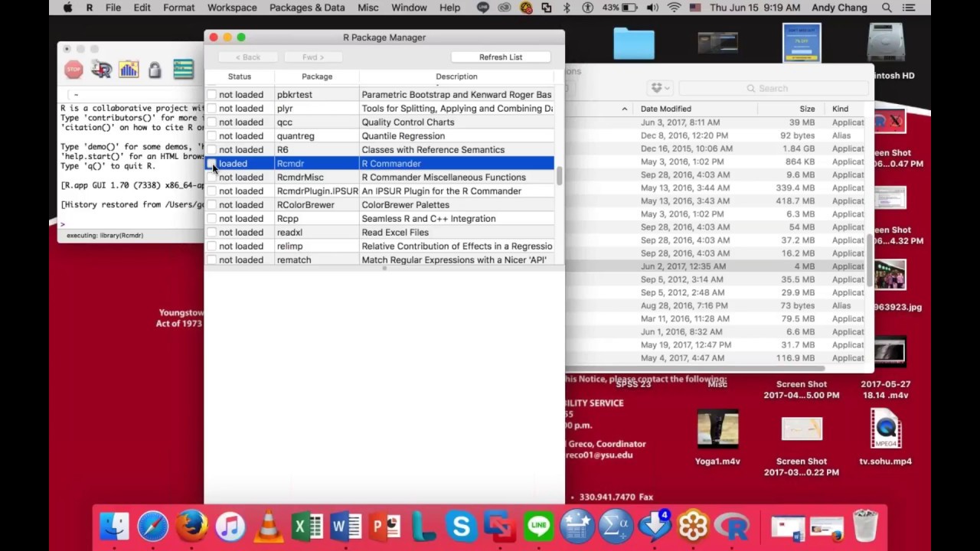Click the volume icon in the menu bar

[x=652, y=8]
